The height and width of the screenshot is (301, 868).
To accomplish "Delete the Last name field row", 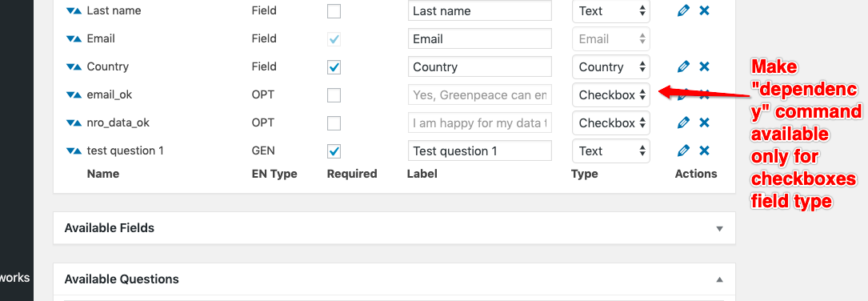I will (704, 10).
